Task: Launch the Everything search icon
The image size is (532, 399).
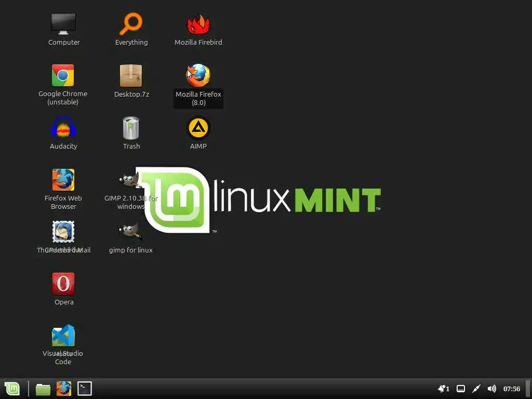Action: pos(131,24)
